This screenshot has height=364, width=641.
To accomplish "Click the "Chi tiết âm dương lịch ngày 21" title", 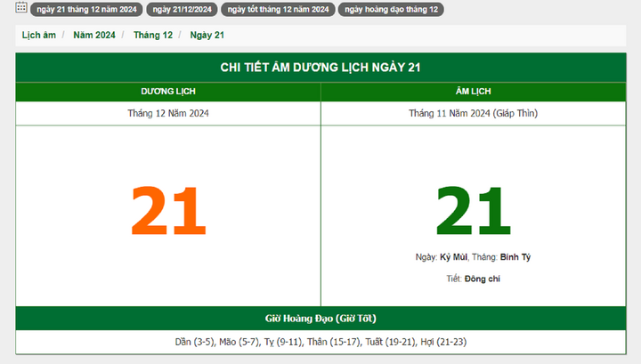I will (320, 68).
